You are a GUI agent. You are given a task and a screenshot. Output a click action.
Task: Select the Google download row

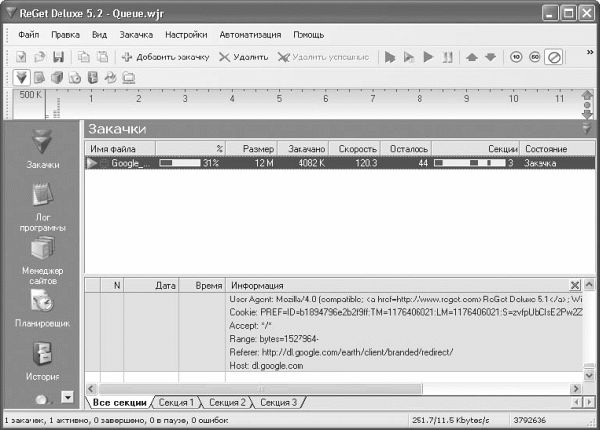[x=340, y=163]
